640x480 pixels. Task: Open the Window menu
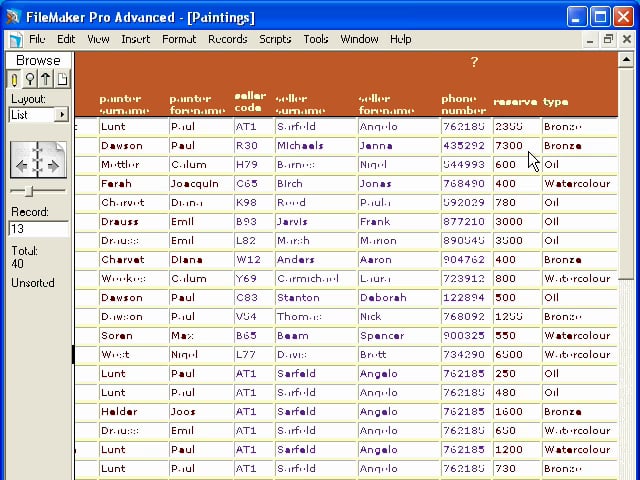pos(359,39)
